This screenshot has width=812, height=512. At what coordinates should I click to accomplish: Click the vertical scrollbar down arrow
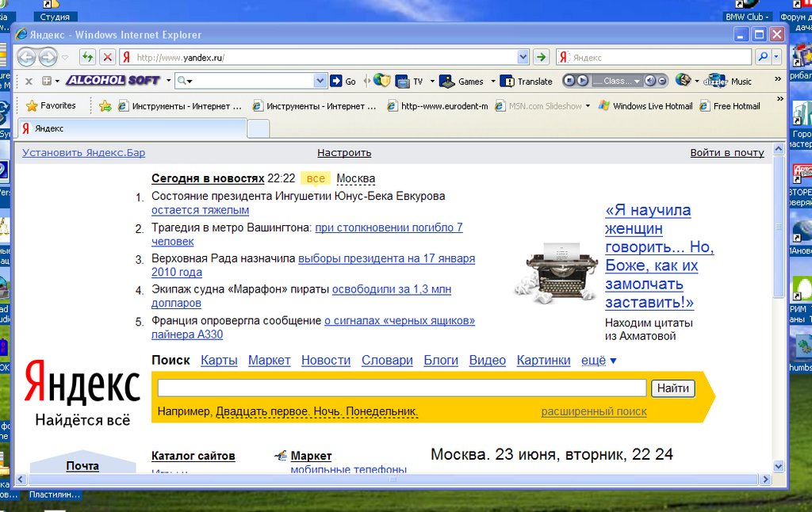coord(779,467)
